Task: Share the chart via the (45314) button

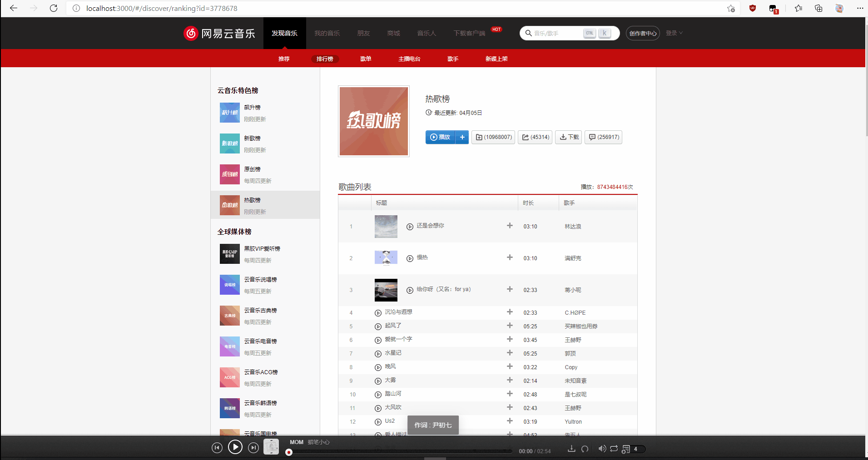Action: [535, 137]
